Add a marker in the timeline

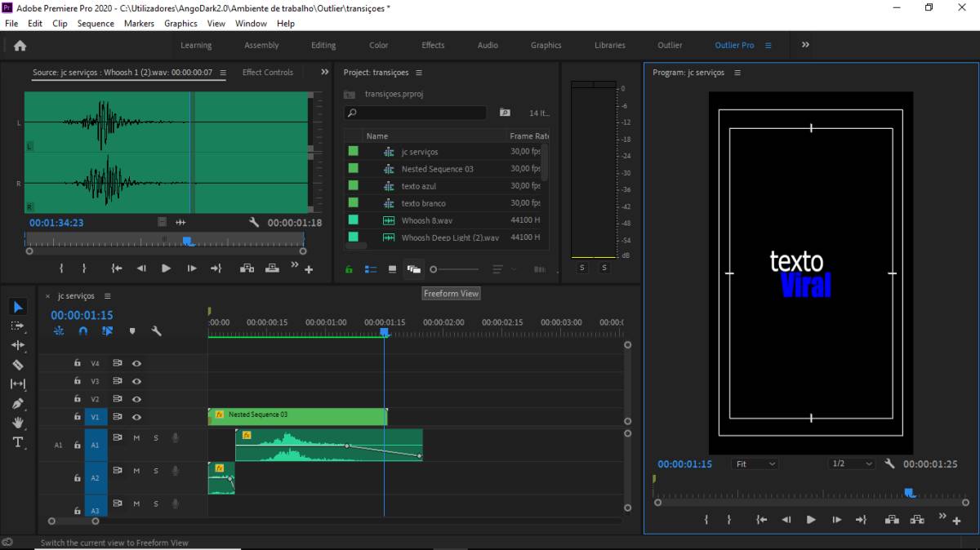(x=132, y=331)
